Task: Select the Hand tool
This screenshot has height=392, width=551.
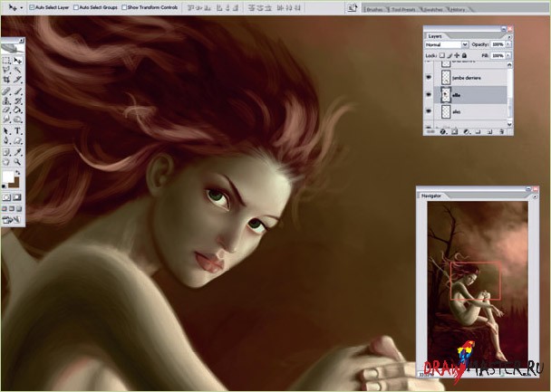Action: pyautogui.click(x=6, y=162)
